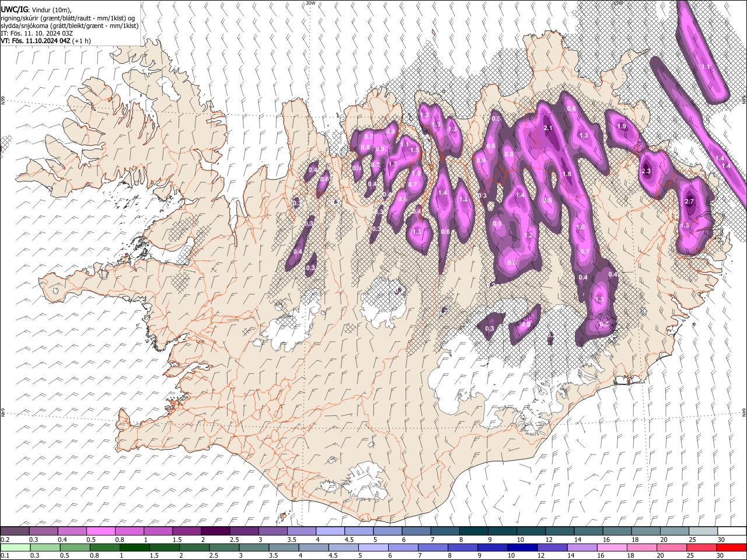Click the 2.7 precipitation value on the map
Viewport: 747px width, 560px height.
click(689, 202)
